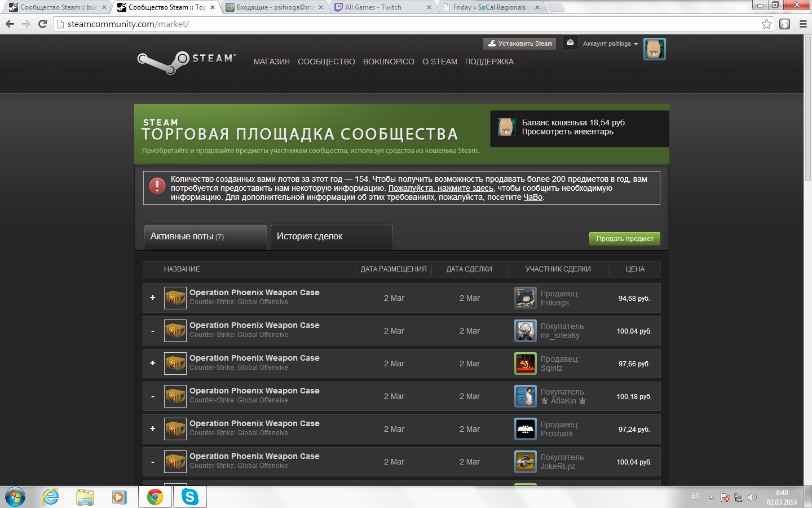Open Sqintz seller avatar
The height and width of the screenshot is (508, 812).
click(x=526, y=364)
